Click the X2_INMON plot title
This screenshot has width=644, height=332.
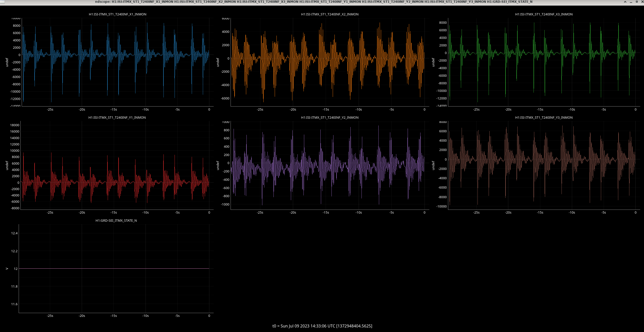pyautogui.click(x=330, y=14)
